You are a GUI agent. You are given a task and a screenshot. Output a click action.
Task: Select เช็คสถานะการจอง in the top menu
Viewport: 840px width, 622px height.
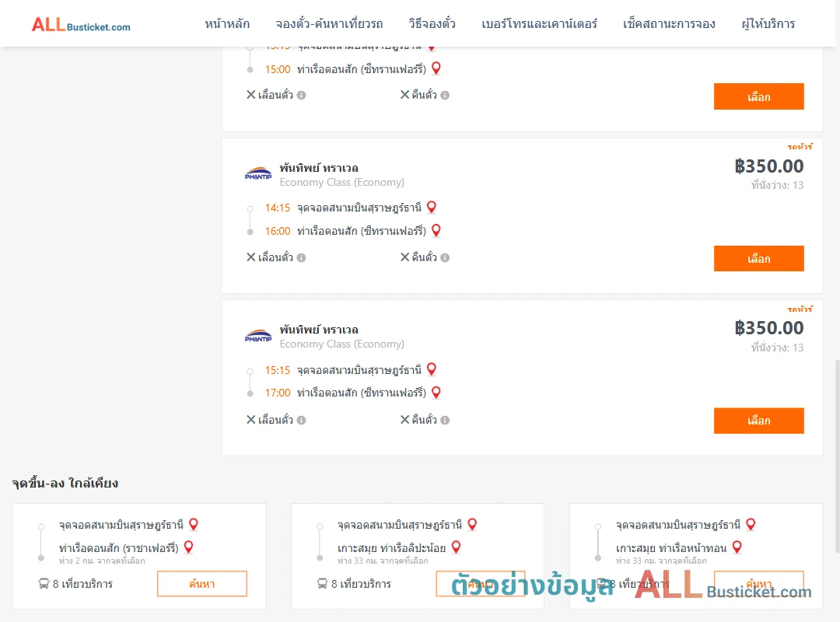click(x=669, y=23)
